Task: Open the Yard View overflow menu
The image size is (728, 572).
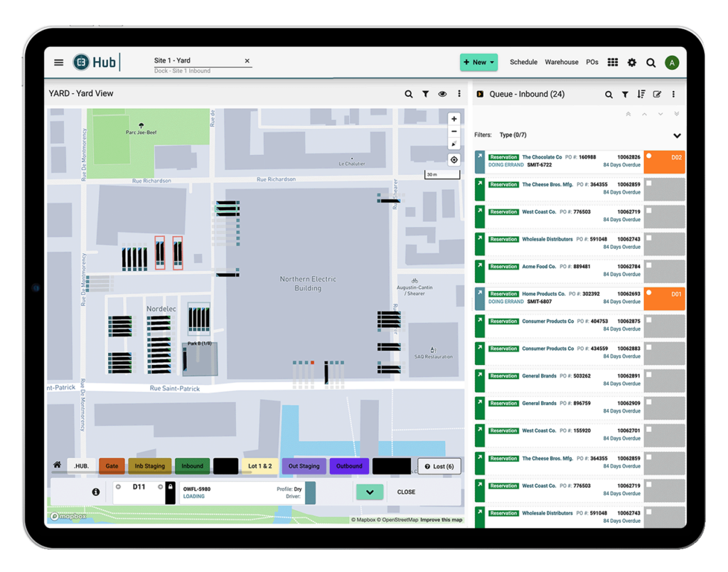Action: pyautogui.click(x=459, y=93)
